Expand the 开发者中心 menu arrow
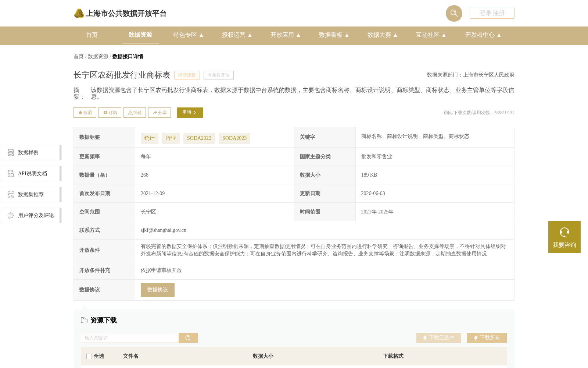 point(499,35)
